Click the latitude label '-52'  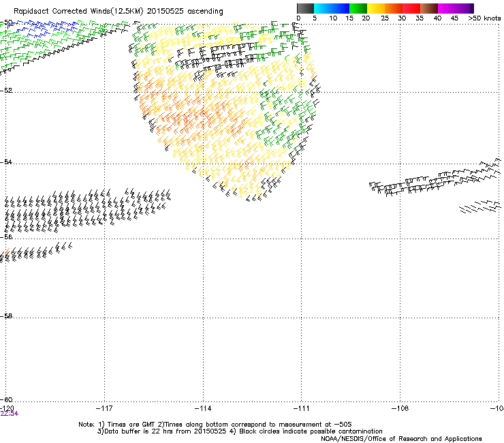click(6, 91)
